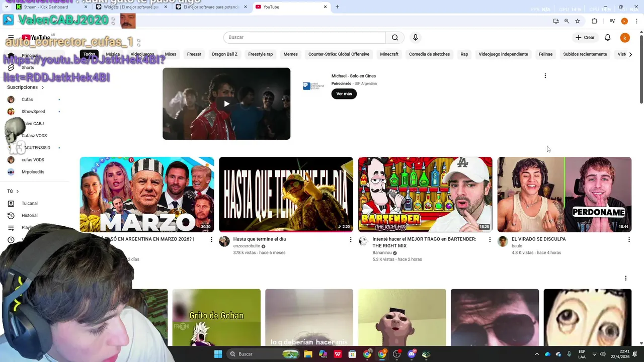Open the volume control in system tray
Viewport: 644px width, 362px height.
click(602, 354)
